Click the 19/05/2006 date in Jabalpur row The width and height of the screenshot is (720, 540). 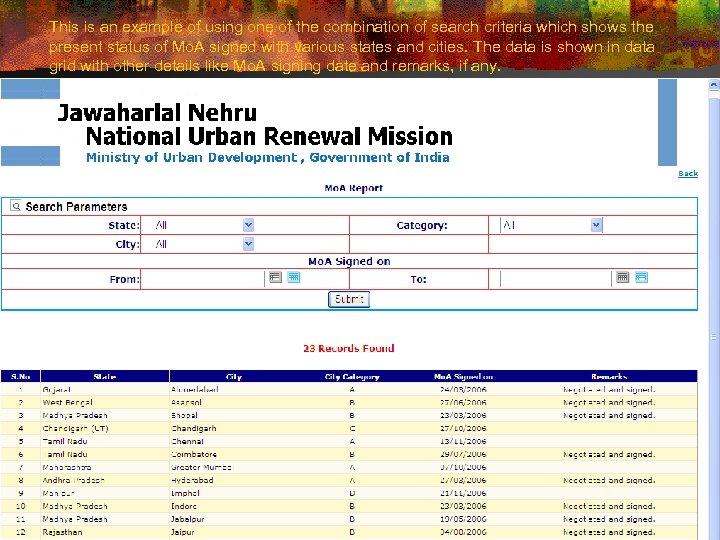pos(463,519)
